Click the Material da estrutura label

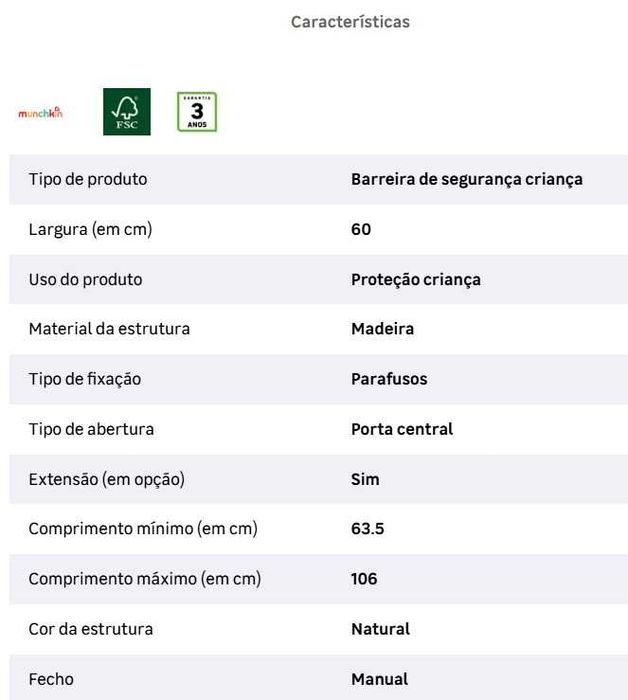(x=109, y=329)
